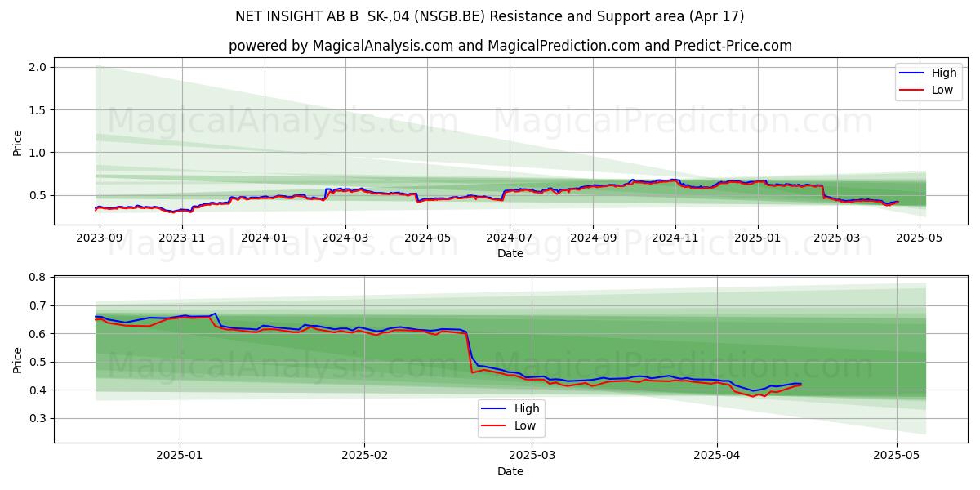
Task: Click the '2025-01' label on bottom chart
Action: 179,457
